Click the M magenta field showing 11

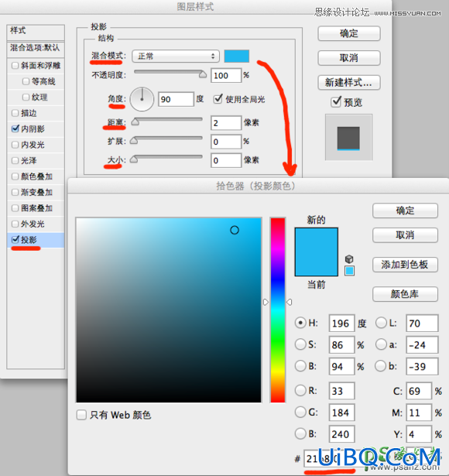(419, 413)
